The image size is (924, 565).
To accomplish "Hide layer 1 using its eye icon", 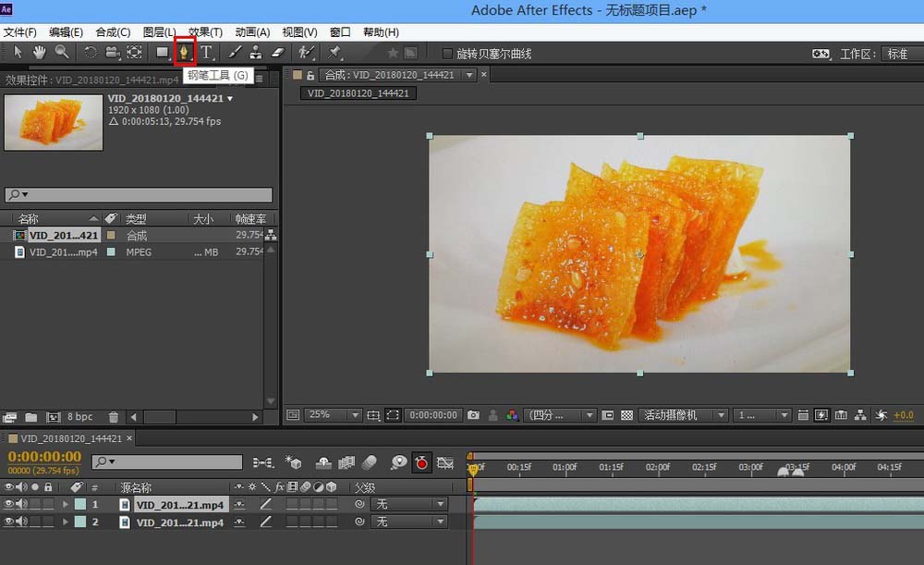I will tap(9, 504).
